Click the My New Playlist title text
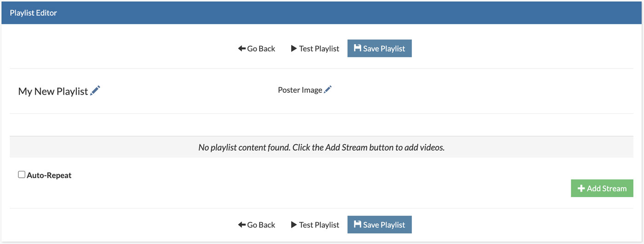This screenshot has height=244, width=644. pyautogui.click(x=53, y=91)
